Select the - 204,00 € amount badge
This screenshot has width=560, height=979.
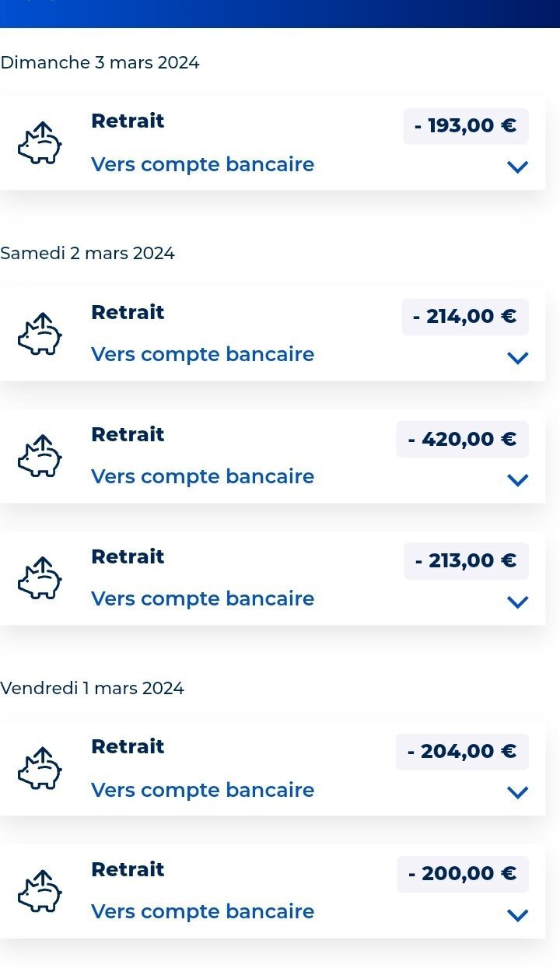(x=462, y=752)
